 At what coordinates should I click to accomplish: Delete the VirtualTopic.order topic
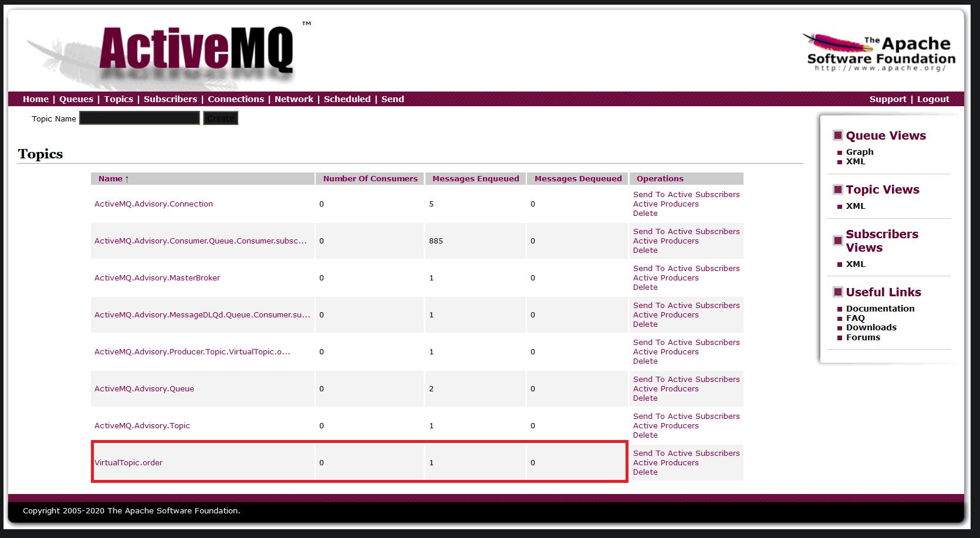coord(646,472)
